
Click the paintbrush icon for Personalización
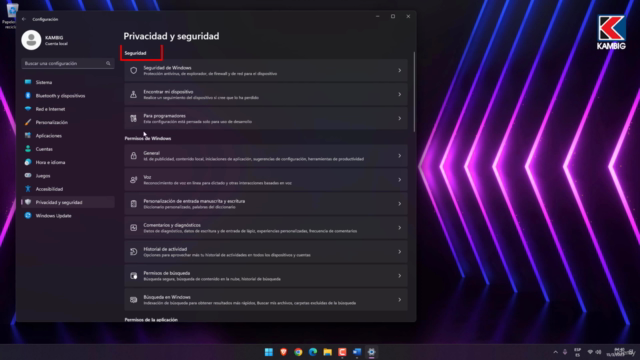pos(28,122)
